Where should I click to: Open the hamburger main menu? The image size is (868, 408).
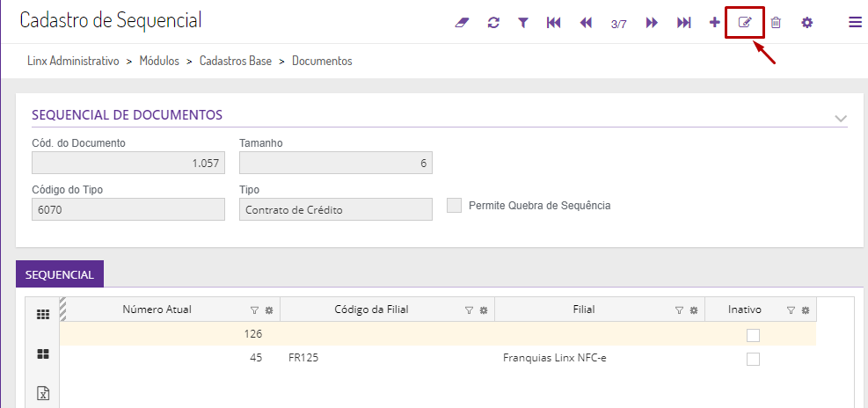pos(855,23)
